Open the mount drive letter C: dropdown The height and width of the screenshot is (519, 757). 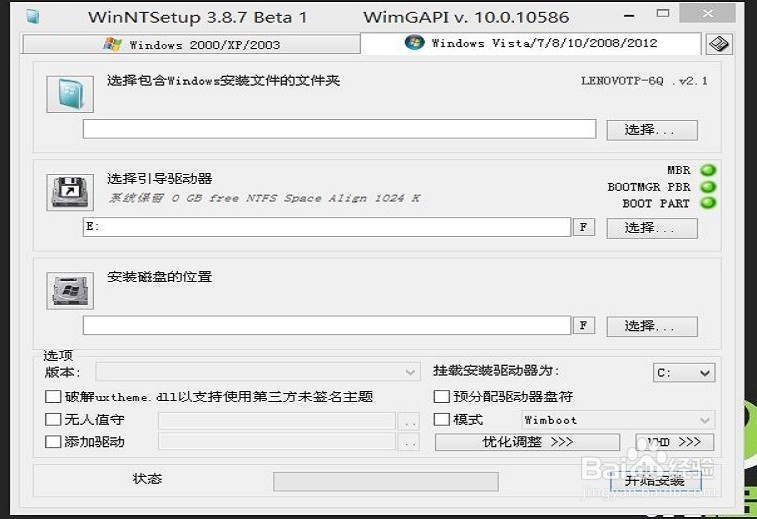tap(684, 373)
